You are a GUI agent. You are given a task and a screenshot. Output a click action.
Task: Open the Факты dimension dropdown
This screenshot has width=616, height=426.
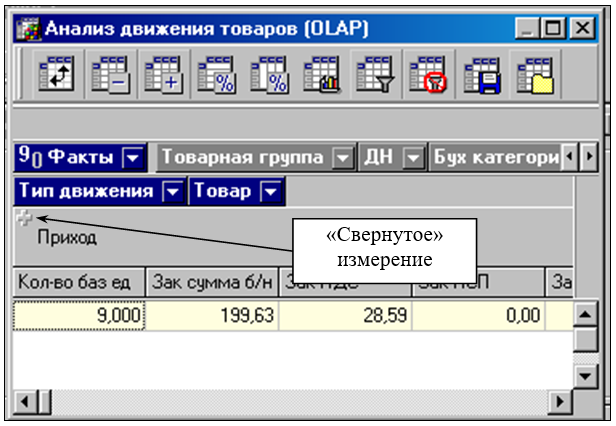click(x=132, y=157)
